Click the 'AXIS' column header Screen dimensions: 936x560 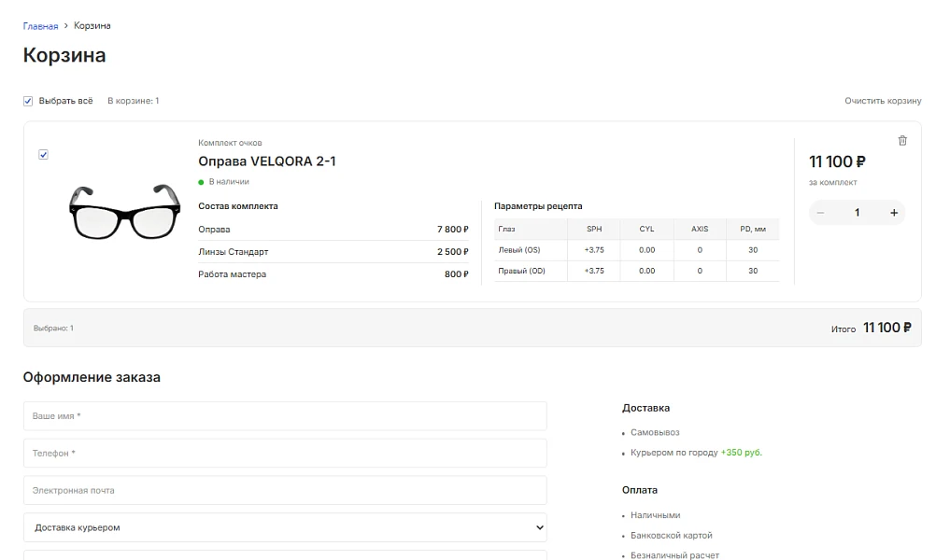click(x=700, y=229)
